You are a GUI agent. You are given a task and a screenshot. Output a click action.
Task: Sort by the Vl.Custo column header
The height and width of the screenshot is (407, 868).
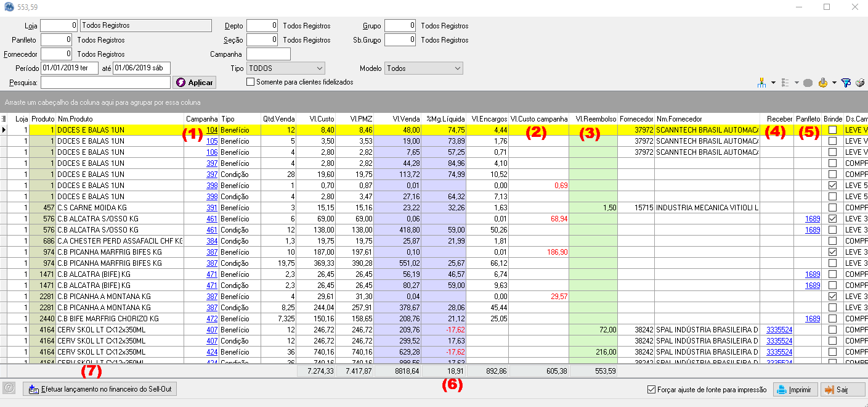pos(317,119)
